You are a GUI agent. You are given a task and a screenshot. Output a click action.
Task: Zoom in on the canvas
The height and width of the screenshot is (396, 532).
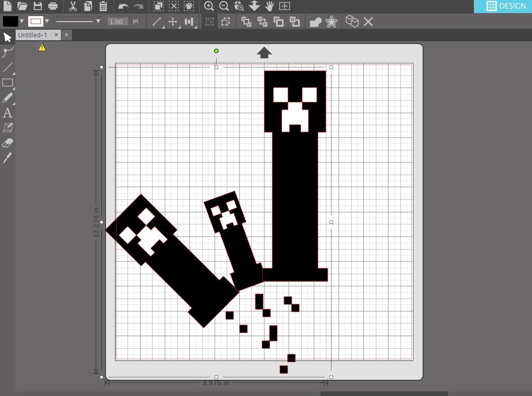(209, 6)
